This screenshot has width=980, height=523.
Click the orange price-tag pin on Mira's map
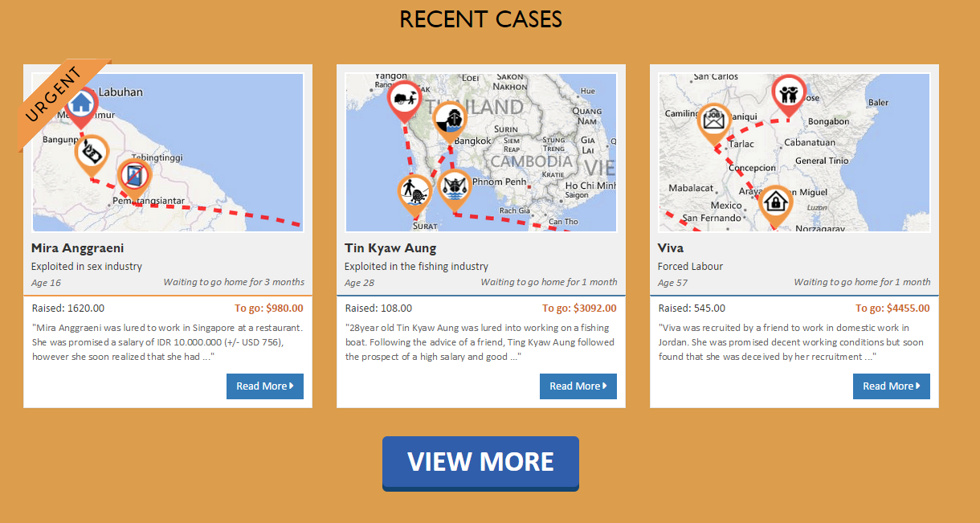click(92, 153)
